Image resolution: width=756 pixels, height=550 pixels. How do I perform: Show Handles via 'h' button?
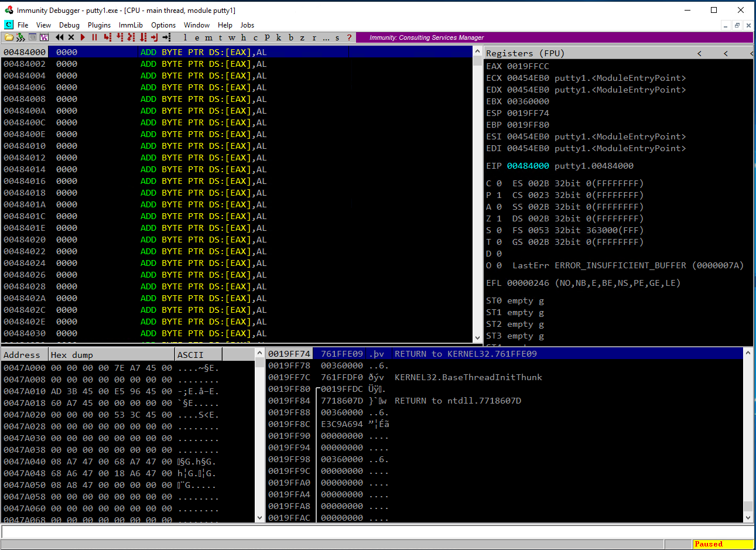[x=244, y=37]
